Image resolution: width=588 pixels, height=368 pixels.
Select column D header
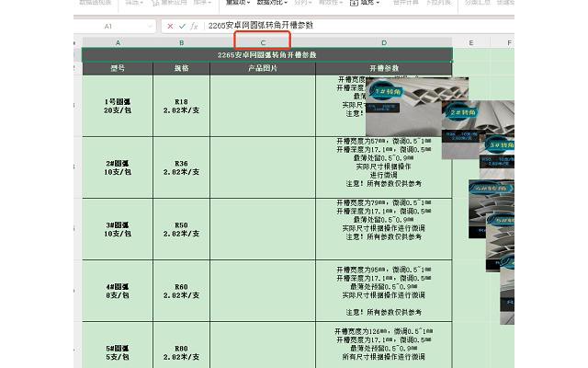384,43
